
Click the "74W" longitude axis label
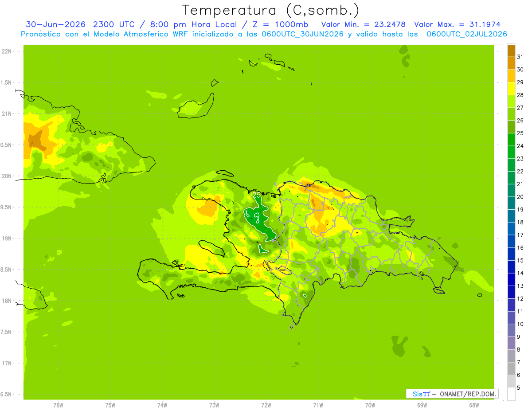[x=162, y=405]
